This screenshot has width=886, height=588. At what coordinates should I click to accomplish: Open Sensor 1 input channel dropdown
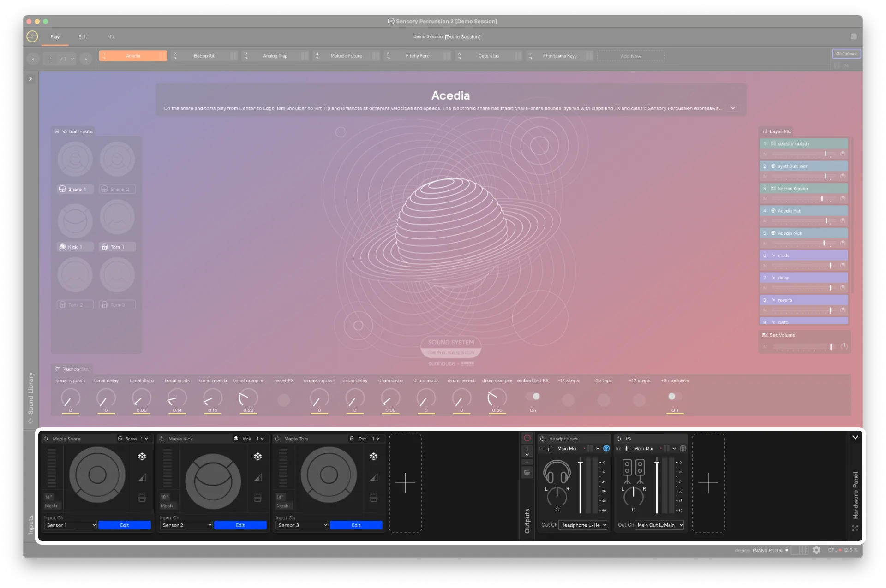[x=70, y=525]
